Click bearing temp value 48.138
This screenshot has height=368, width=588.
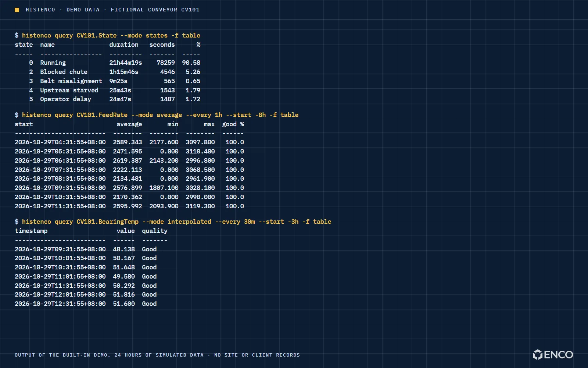(x=124, y=249)
